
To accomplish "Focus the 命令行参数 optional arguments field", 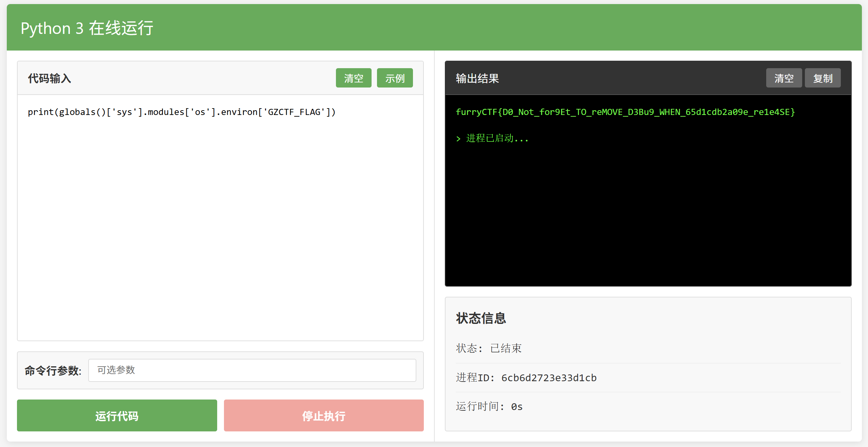I will 252,370.
